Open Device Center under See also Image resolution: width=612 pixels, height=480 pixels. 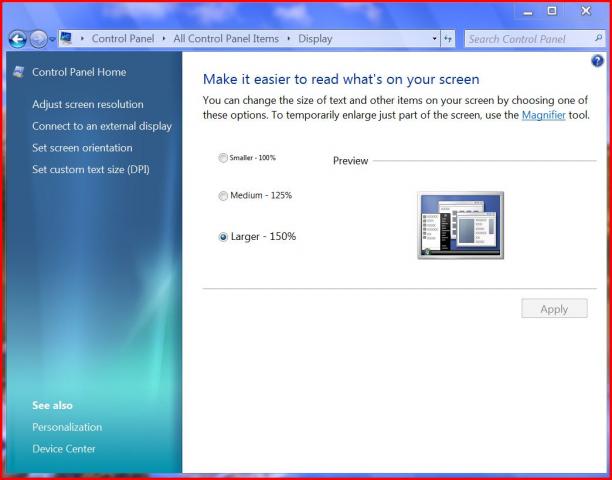point(64,449)
